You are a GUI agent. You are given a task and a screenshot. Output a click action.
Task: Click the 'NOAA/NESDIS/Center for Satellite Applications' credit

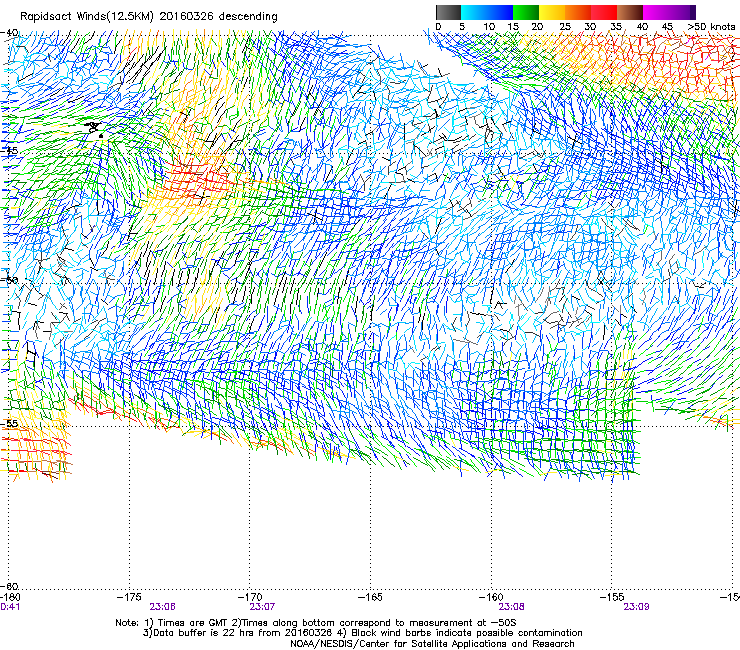[432, 644]
